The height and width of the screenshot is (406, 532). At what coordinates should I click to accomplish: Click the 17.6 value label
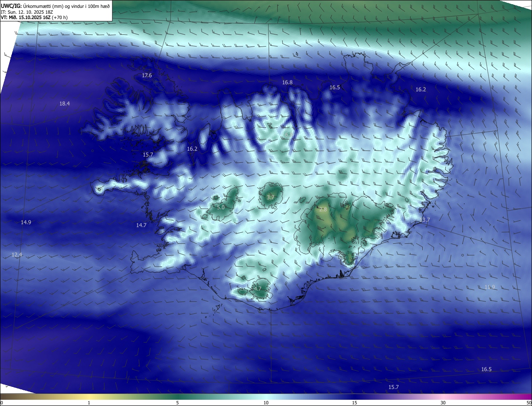[147, 76]
